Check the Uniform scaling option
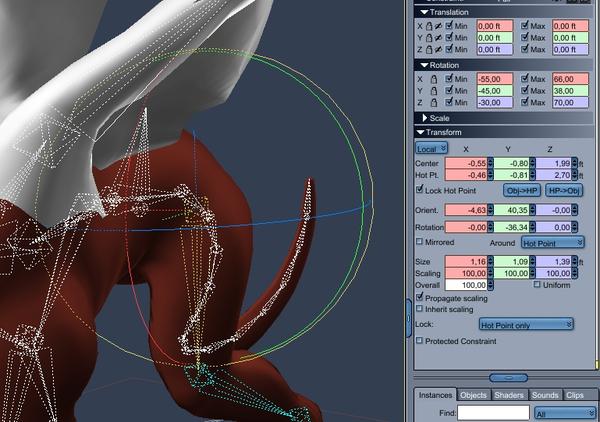600x422 pixels. 537,284
